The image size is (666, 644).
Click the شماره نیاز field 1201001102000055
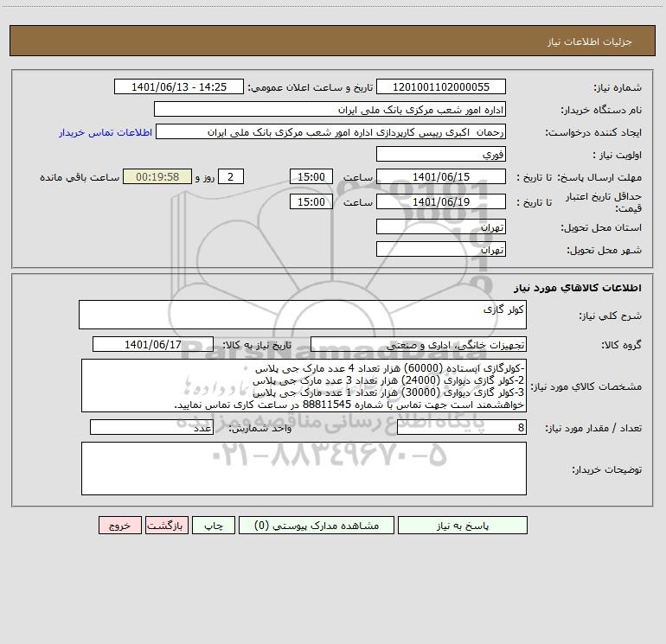click(x=441, y=86)
